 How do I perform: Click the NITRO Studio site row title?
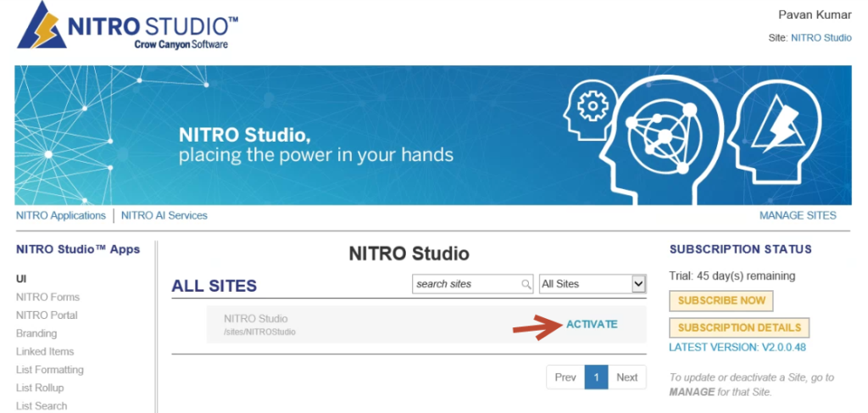pyautogui.click(x=256, y=318)
